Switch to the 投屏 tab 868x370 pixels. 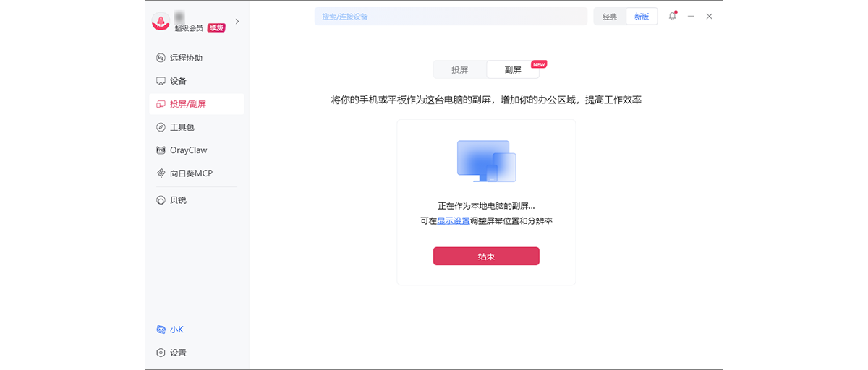[x=460, y=70]
